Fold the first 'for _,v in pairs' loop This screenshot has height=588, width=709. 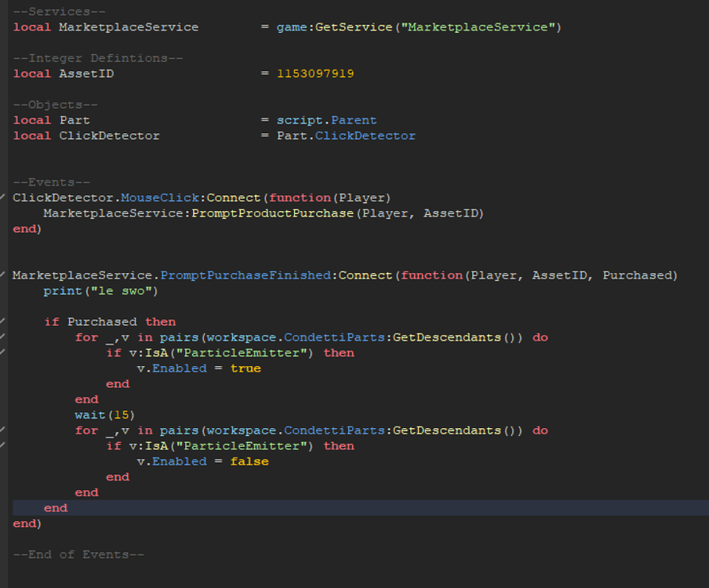(x=4, y=337)
